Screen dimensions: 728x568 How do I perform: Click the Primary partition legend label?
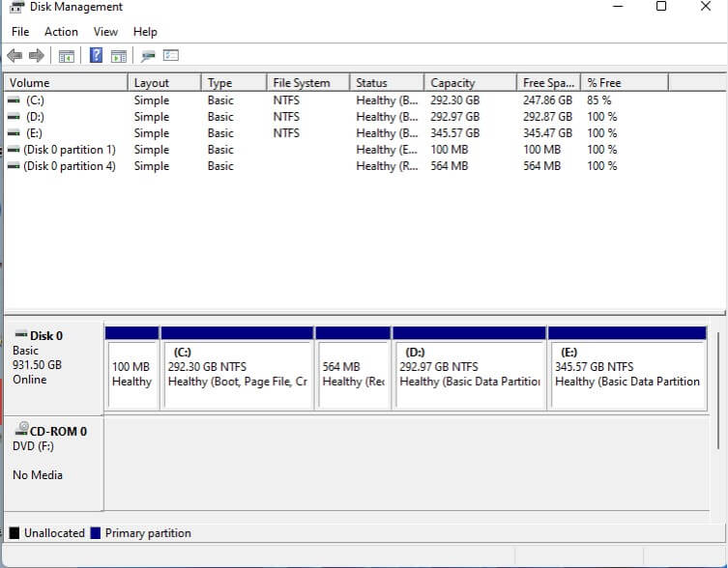pyautogui.click(x=148, y=532)
